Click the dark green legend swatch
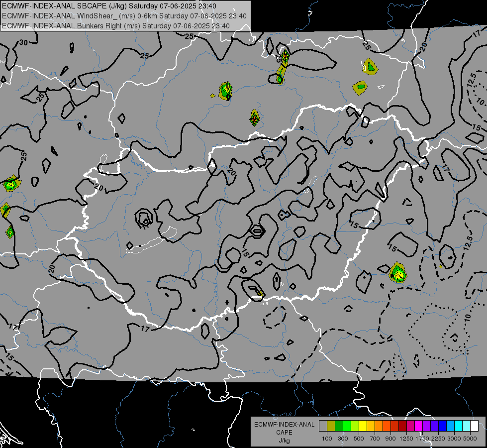 coord(339,426)
